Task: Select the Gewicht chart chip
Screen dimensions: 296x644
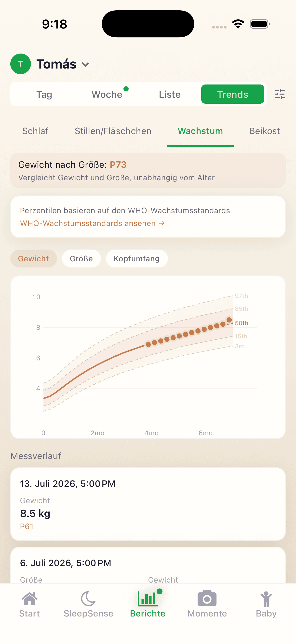Action: coord(33,258)
